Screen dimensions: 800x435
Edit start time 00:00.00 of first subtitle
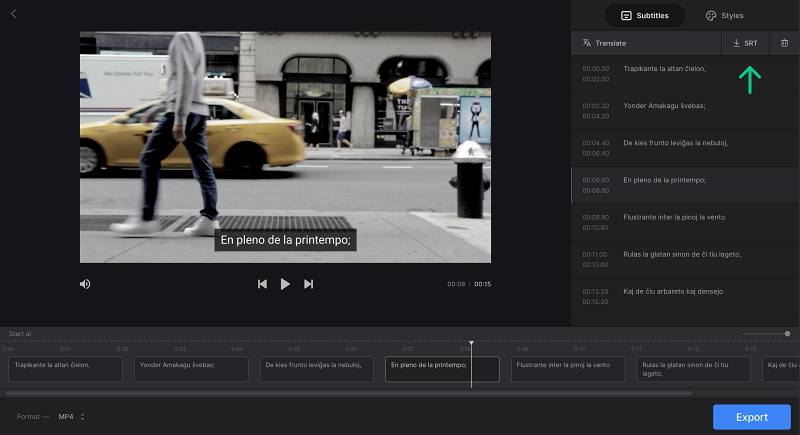pos(595,68)
